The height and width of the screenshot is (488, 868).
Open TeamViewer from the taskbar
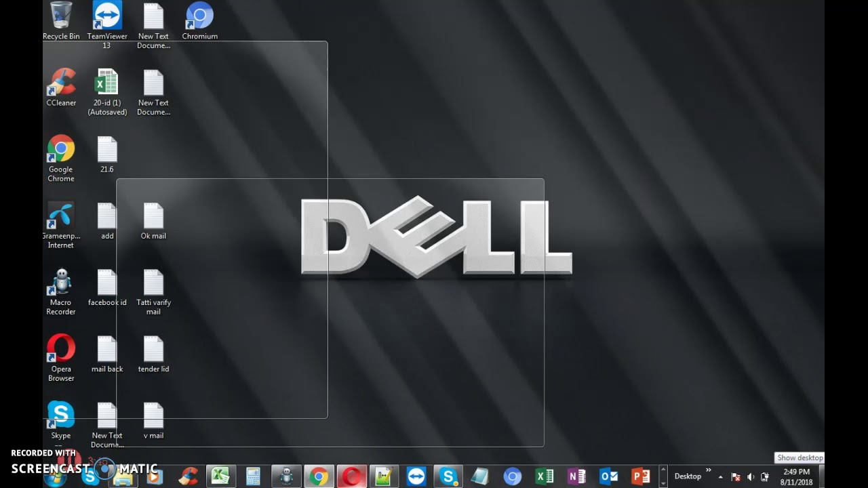tap(416, 477)
